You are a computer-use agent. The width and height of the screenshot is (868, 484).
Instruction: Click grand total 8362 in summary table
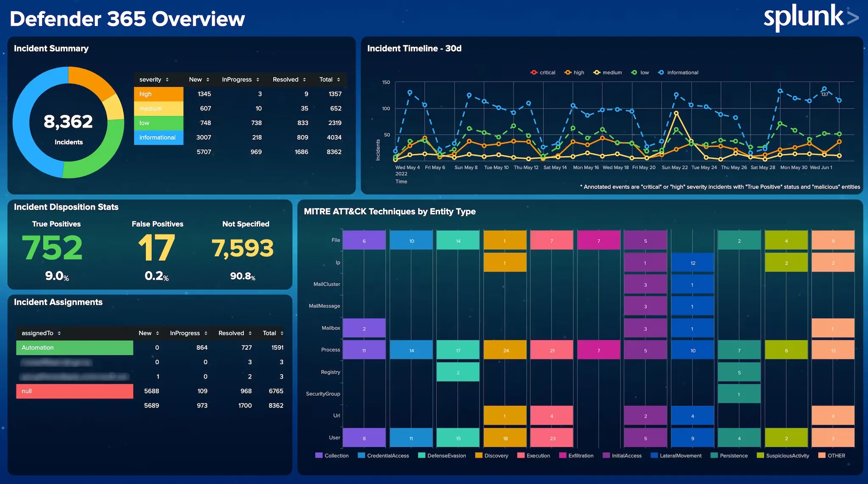point(334,152)
